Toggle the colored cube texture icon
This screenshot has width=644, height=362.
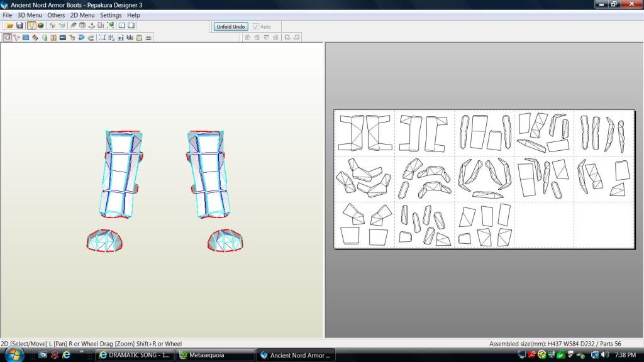(x=40, y=25)
